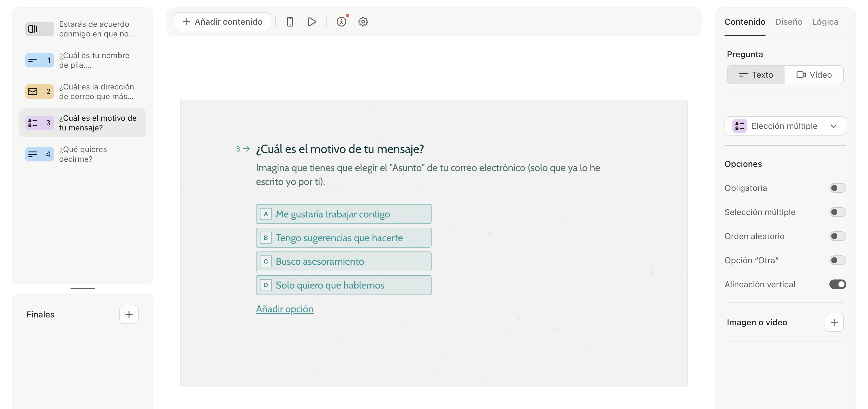Enable the Obligatoria toggle

[837, 188]
